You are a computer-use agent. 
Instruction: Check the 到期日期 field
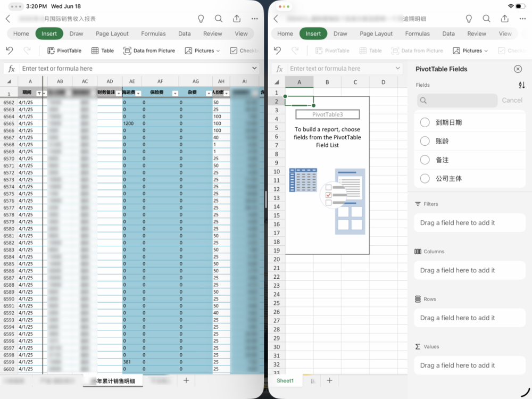[x=425, y=122]
